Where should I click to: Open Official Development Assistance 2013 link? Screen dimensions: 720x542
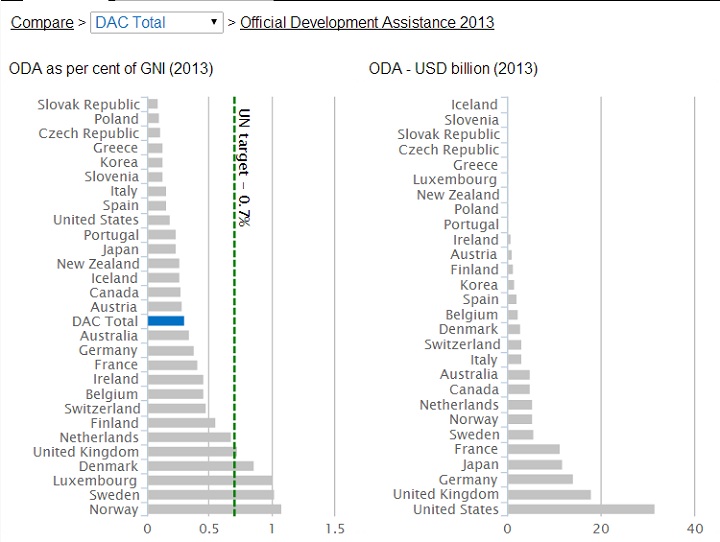pyautogui.click(x=367, y=22)
